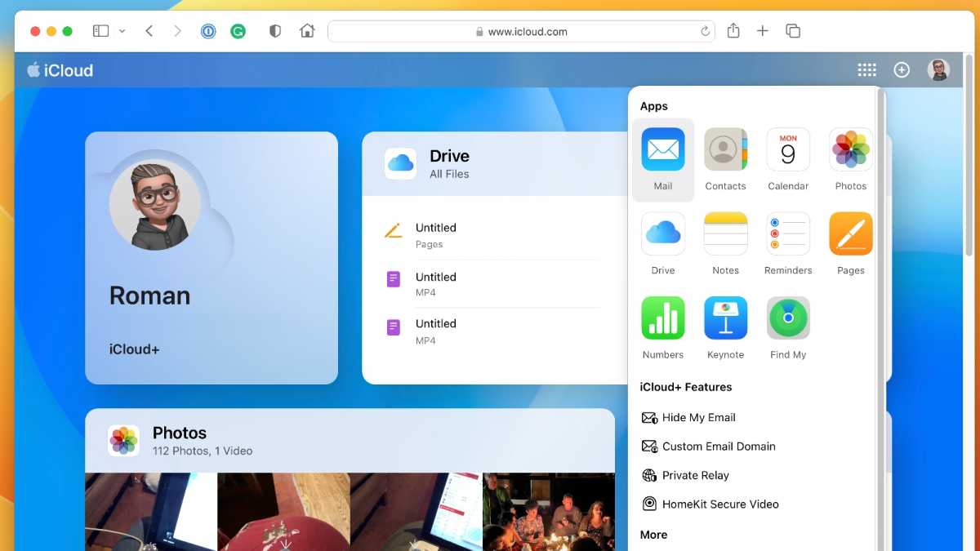Click the All Files subtitle
The height and width of the screenshot is (551, 980).
tap(449, 174)
